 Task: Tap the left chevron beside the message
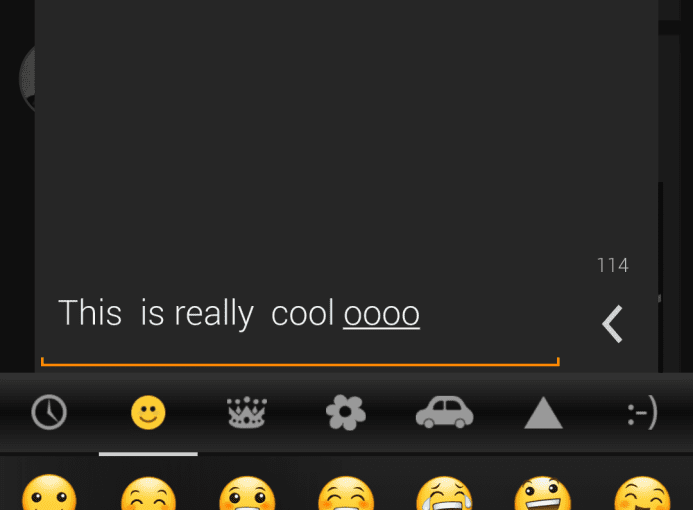613,324
